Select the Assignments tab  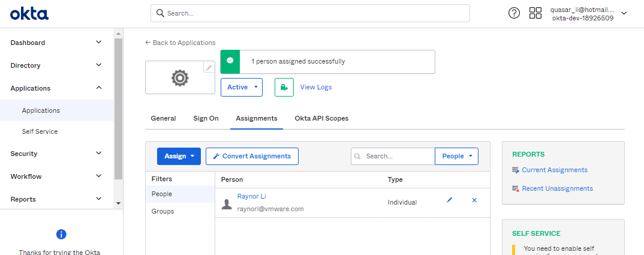(256, 118)
